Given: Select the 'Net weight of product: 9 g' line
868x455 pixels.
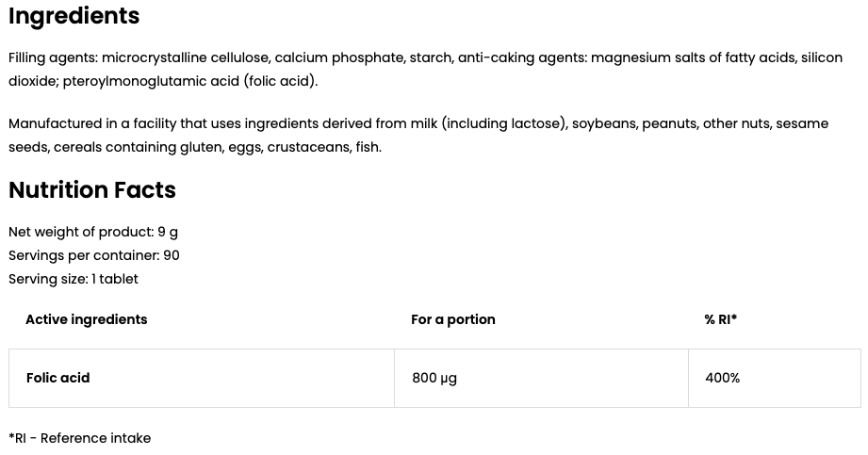Looking at the screenshot, I should pos(92,232).
